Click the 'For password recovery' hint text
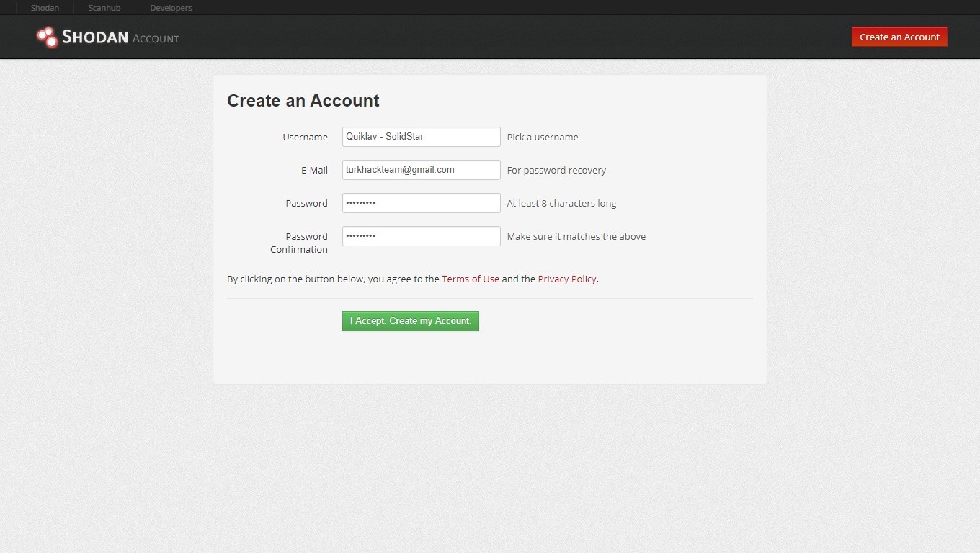Viewport: 980px width, 553px height. 556,170
